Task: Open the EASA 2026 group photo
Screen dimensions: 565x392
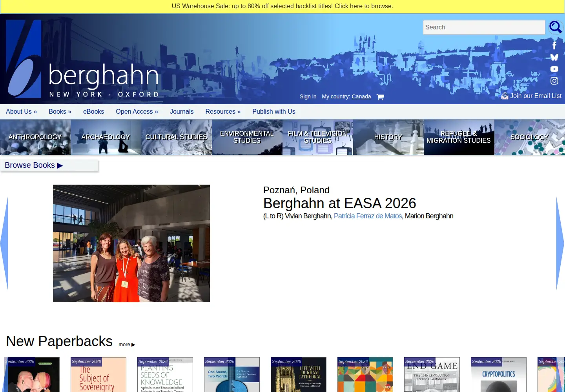Action: click(131, 243)
